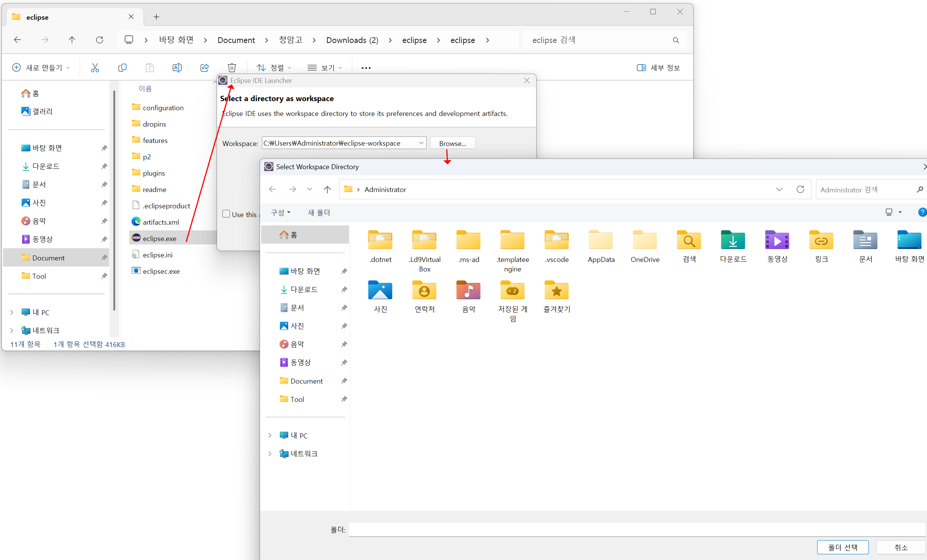Click the Cut scissors icon in Explorer toolbar
Image resolution: width=927 pixels, height=560 pixels.
point(95,68)
